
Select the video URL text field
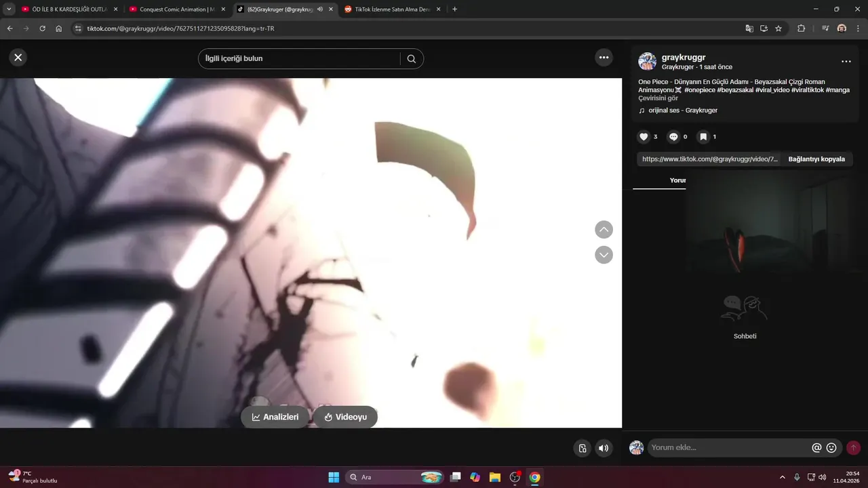tap(709, 159)
